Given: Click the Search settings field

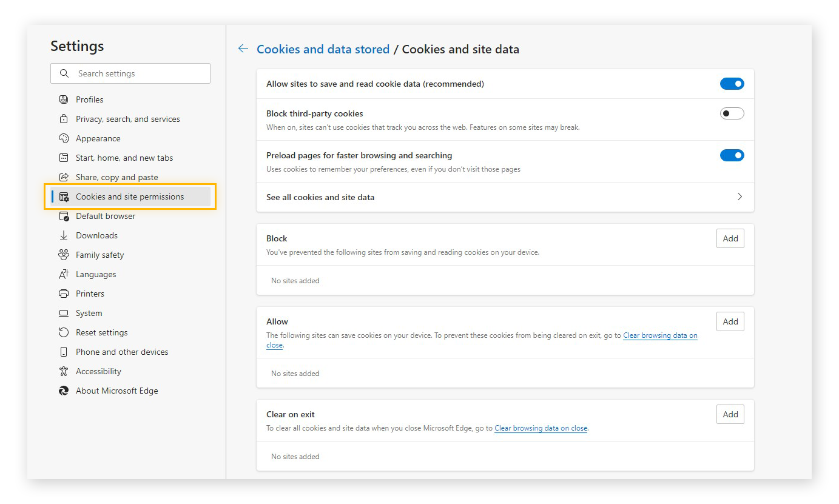Looking at the screenshot, I should point(130,73).
